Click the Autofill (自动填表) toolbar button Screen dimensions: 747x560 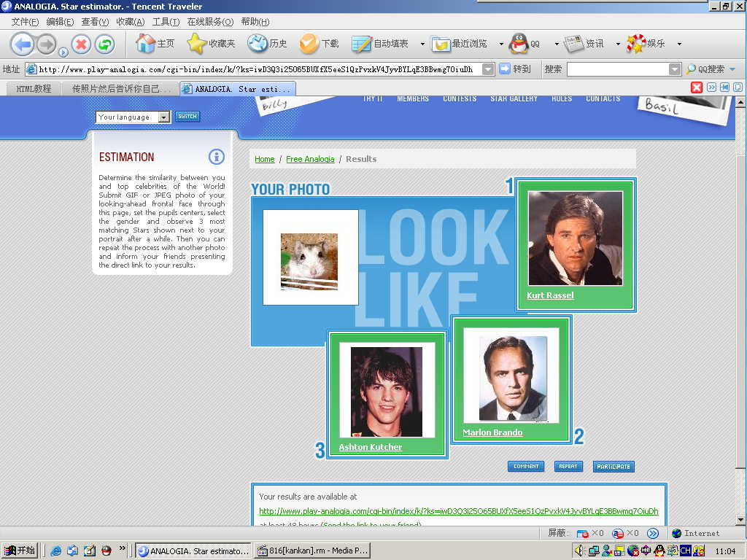(379, 44)
